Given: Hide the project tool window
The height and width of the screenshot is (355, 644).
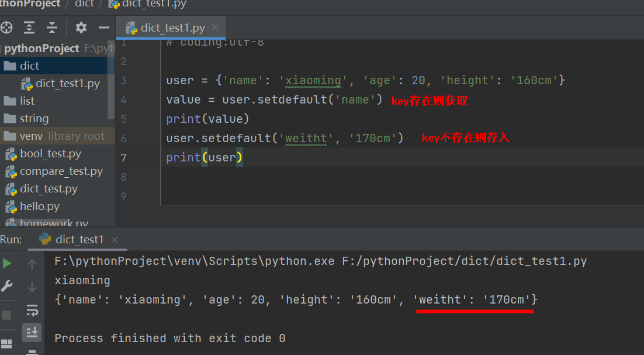Looking at the screenshot, I should pos(104,27).
